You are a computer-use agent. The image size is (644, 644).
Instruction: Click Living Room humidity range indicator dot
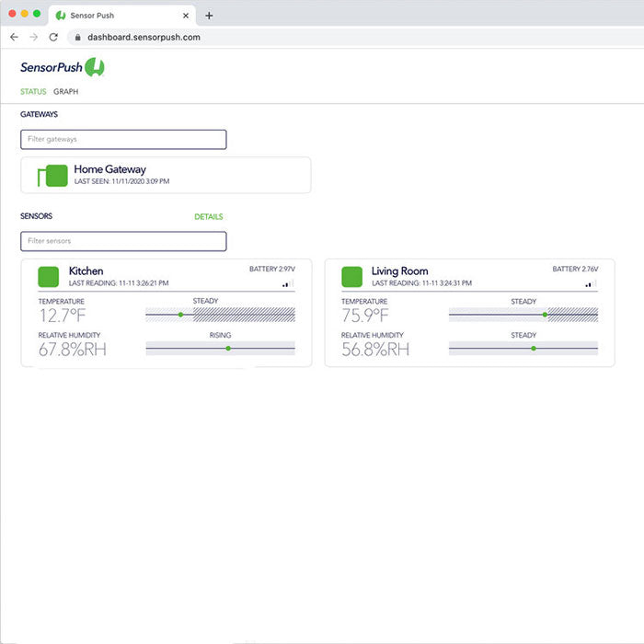point(534,349)
